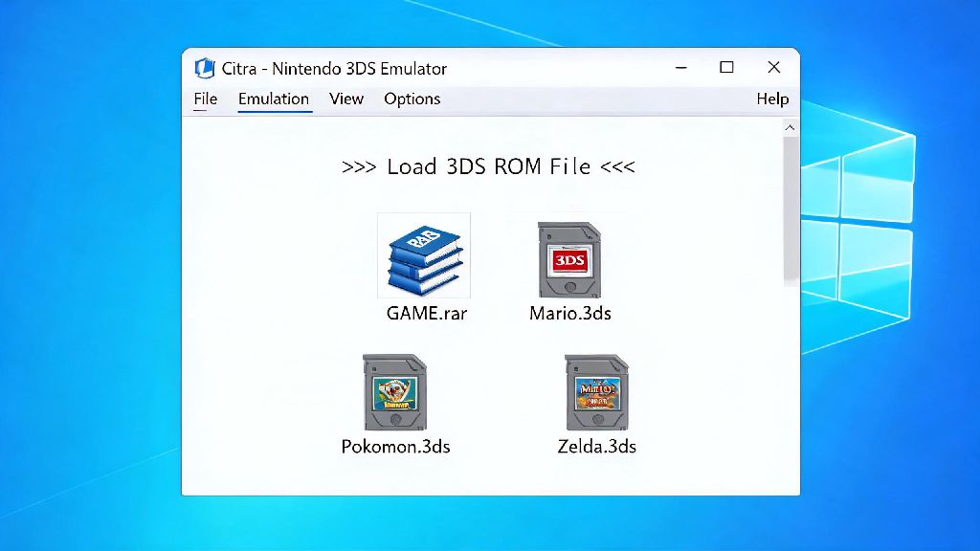Viewport: 980px width, 551px height.
Task: Click the vertical scrollbar thumb
Action: [x=791, y=211]
